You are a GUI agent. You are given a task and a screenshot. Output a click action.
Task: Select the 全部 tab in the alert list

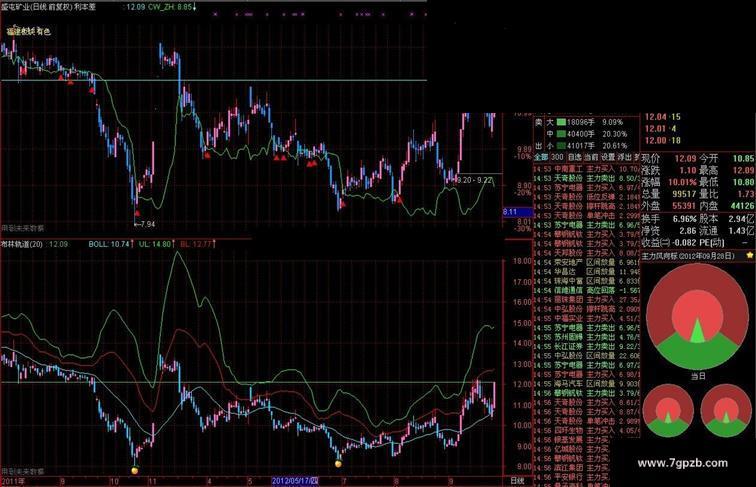[541, 157]
